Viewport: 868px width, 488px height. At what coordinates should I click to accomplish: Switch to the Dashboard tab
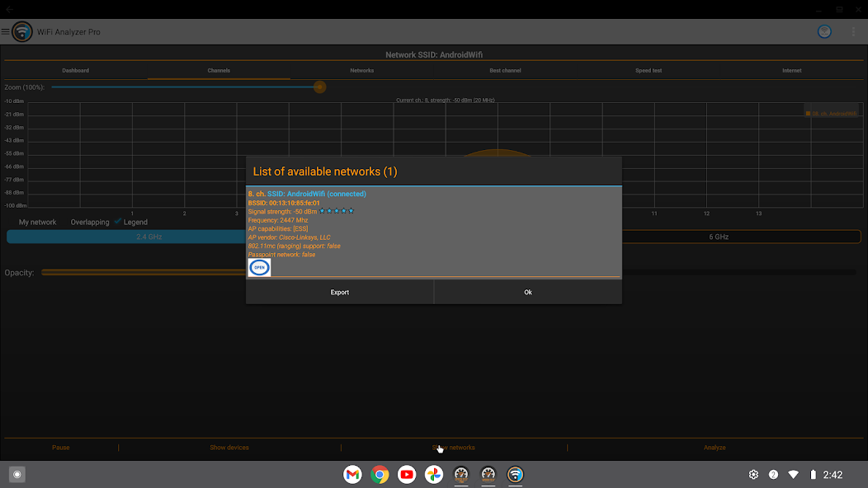75,71
